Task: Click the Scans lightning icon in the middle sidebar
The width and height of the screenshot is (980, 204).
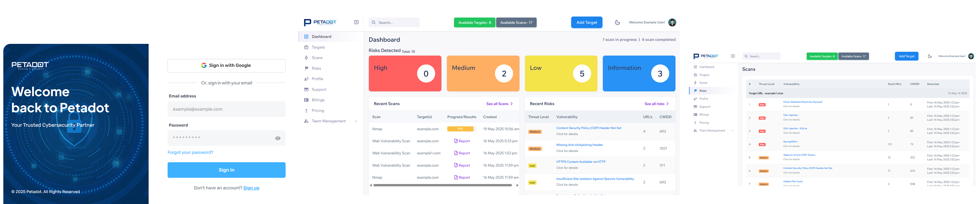Action: (x=306, y=58)
